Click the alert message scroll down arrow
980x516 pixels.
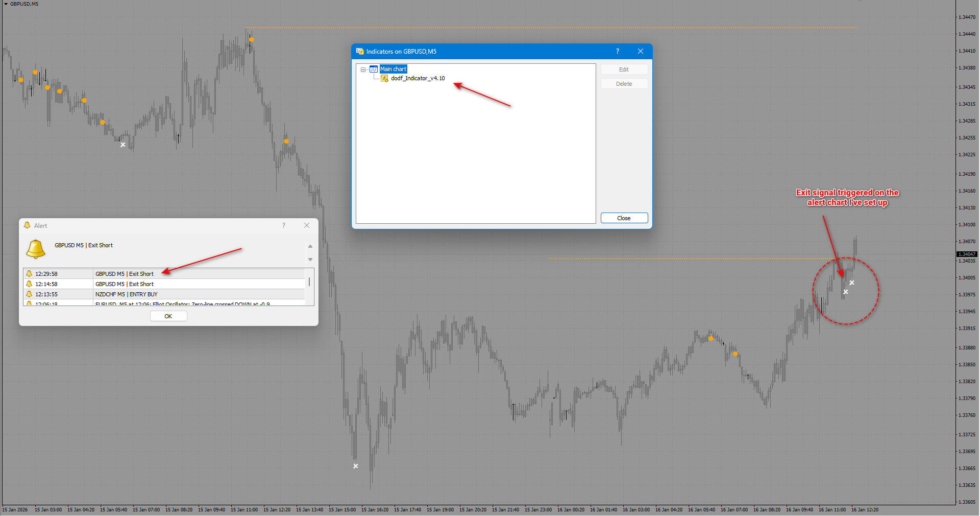[310, 260]
